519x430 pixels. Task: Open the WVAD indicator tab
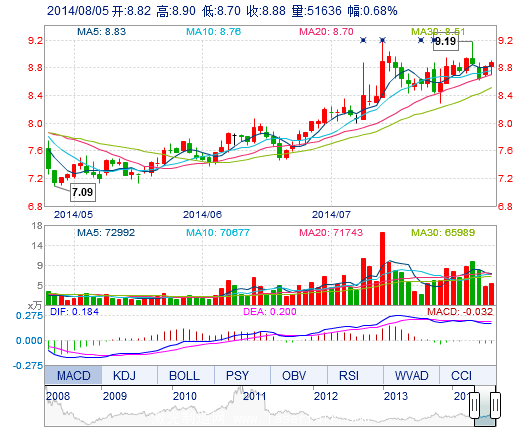pyautogui.click(x=411, y=375)
